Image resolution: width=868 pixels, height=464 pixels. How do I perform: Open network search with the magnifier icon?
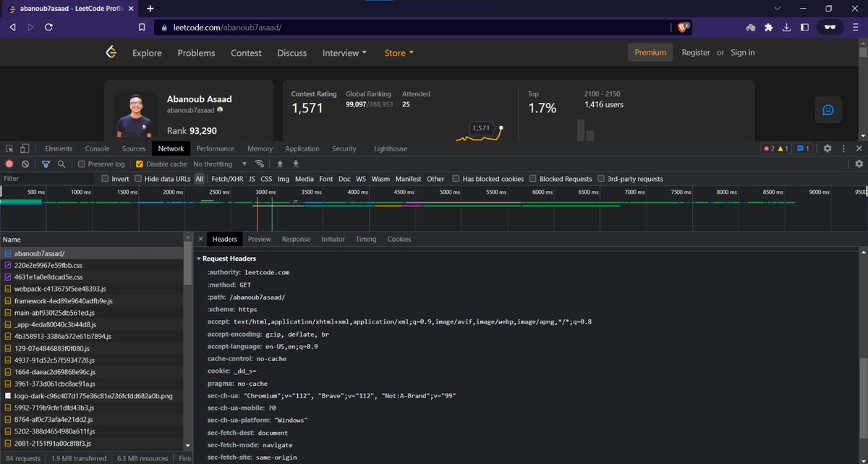click(x=61, y=164)
